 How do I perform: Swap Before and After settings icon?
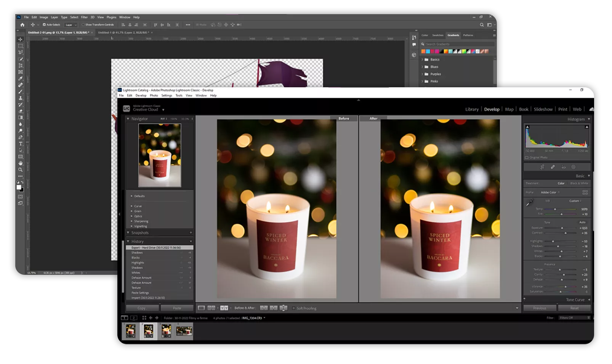tap(284, 308)
